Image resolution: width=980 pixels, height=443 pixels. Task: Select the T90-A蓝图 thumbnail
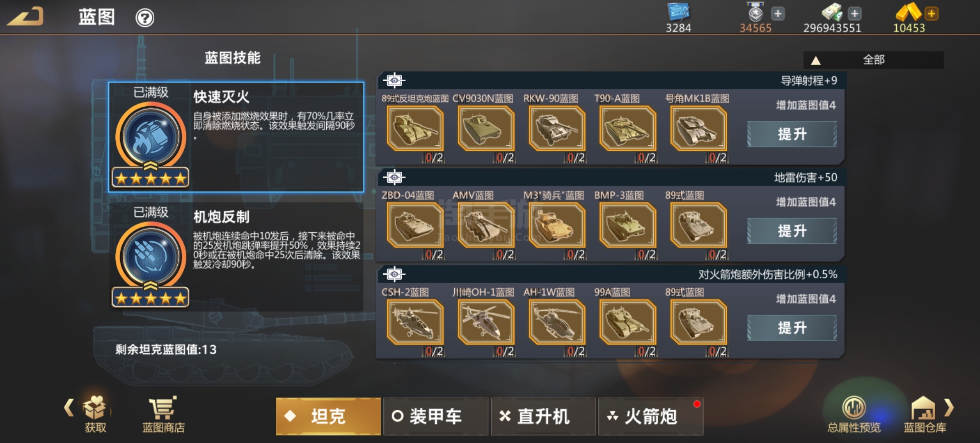click(627, 128)
